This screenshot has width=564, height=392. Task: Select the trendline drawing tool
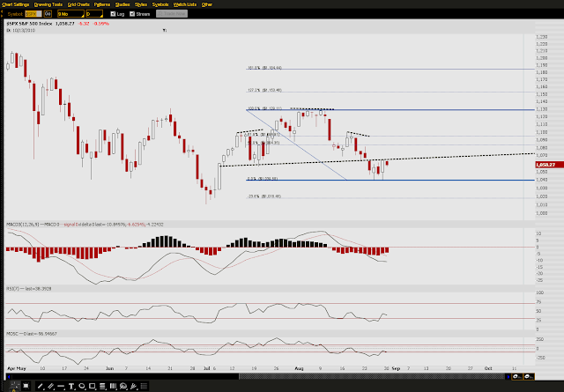[41, 386]
